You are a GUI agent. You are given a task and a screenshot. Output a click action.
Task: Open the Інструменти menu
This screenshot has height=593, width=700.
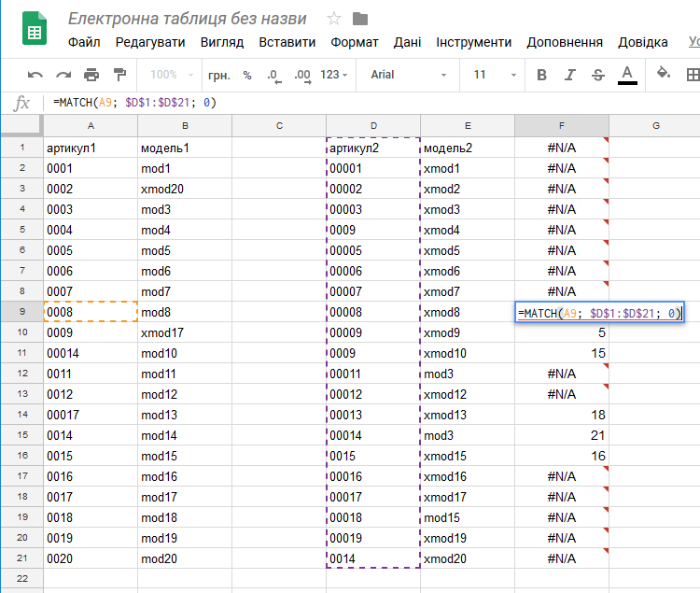473,42
